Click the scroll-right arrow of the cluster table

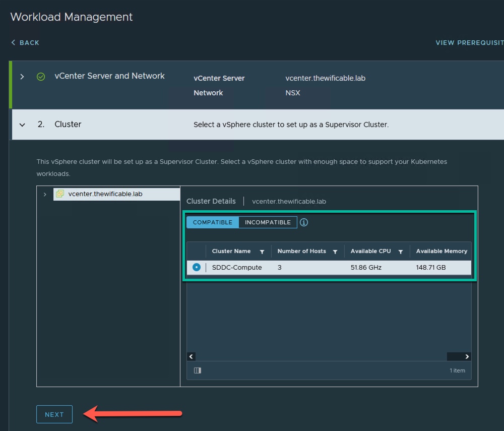click(x=467, y=356)
